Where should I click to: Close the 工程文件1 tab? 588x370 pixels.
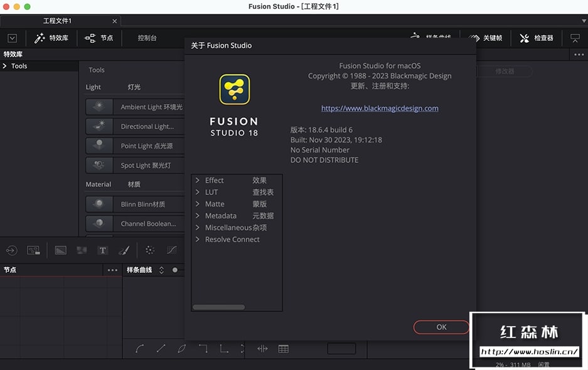[115, 21]
